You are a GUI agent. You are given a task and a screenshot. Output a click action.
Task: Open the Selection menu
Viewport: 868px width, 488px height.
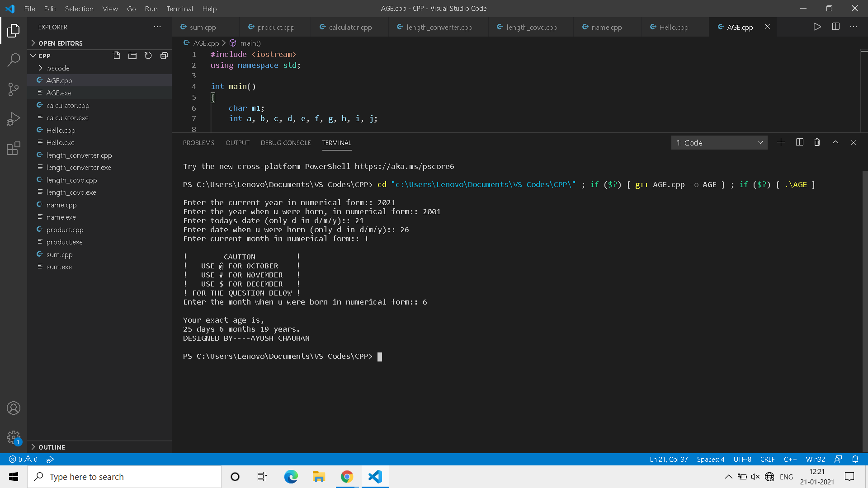79,9
